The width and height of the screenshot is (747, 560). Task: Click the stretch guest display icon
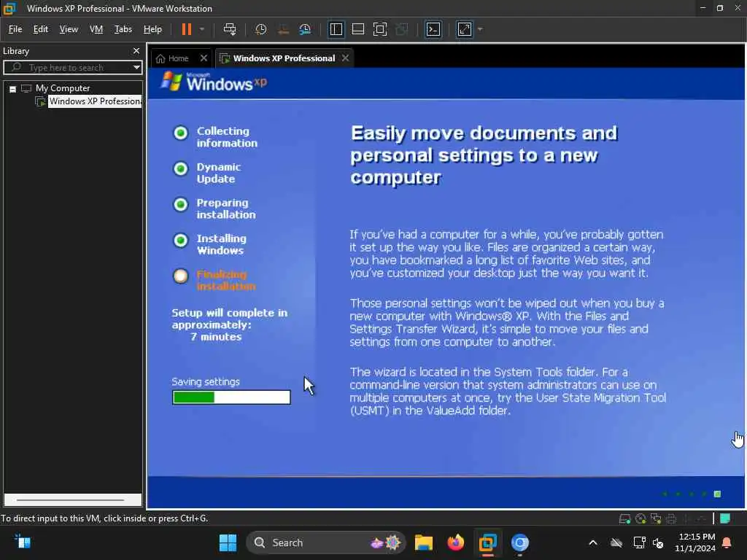(465, 29)
